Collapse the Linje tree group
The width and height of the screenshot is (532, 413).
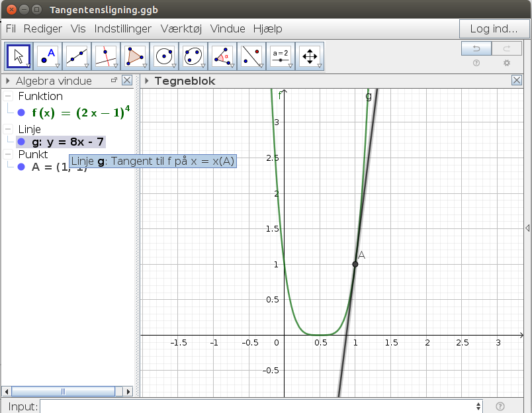coord(8,129)
